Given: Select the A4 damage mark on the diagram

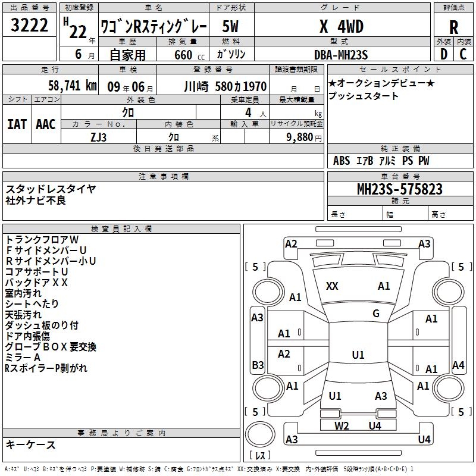Looking at the screenshot, I should pyautogui.click(x=458, y=365).
